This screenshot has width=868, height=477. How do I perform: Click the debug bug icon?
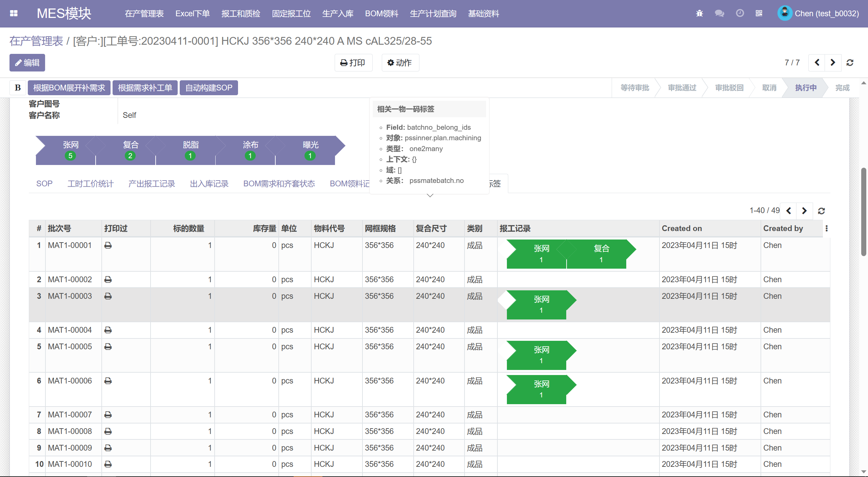pyautogui.click(x=699, y=14)
